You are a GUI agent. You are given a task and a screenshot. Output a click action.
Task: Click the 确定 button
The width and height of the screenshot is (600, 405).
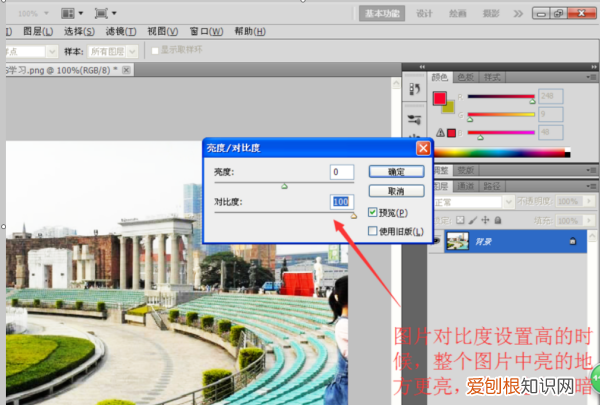396,171
